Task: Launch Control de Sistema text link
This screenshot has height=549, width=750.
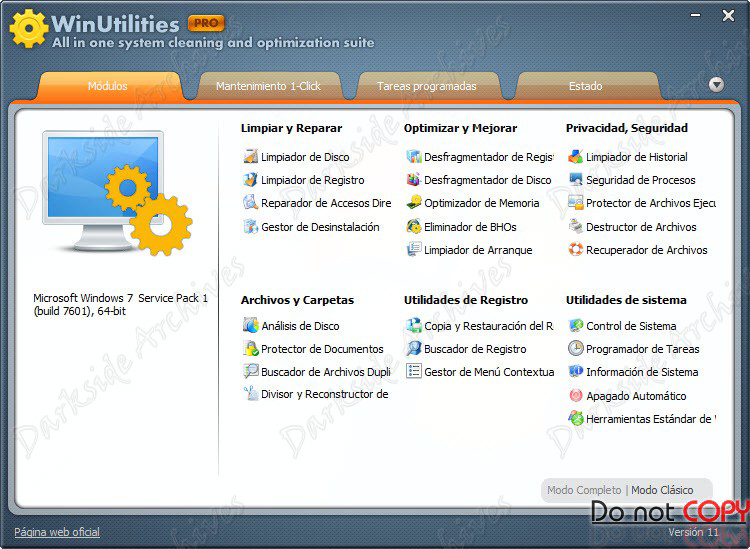Action: (x=631, y=326)
